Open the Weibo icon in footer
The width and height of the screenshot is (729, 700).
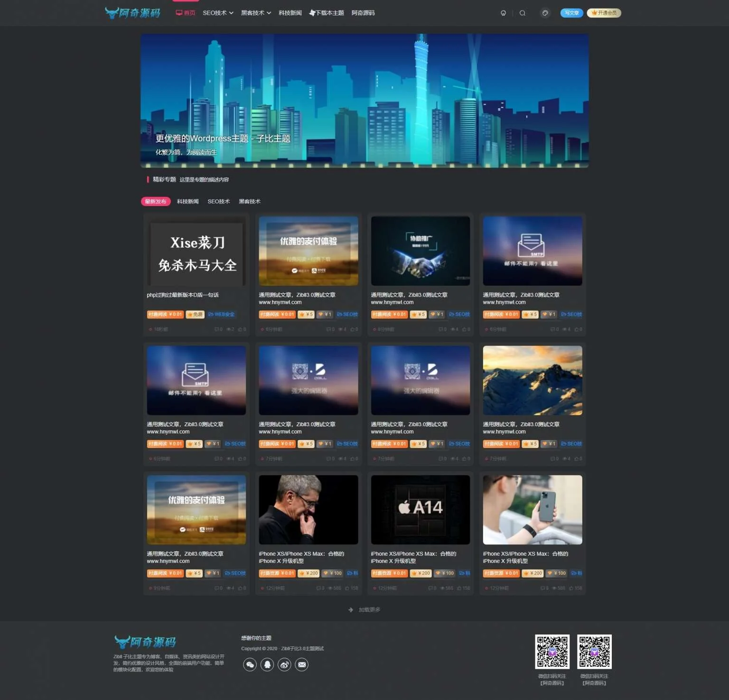click(x=284, y=664)
